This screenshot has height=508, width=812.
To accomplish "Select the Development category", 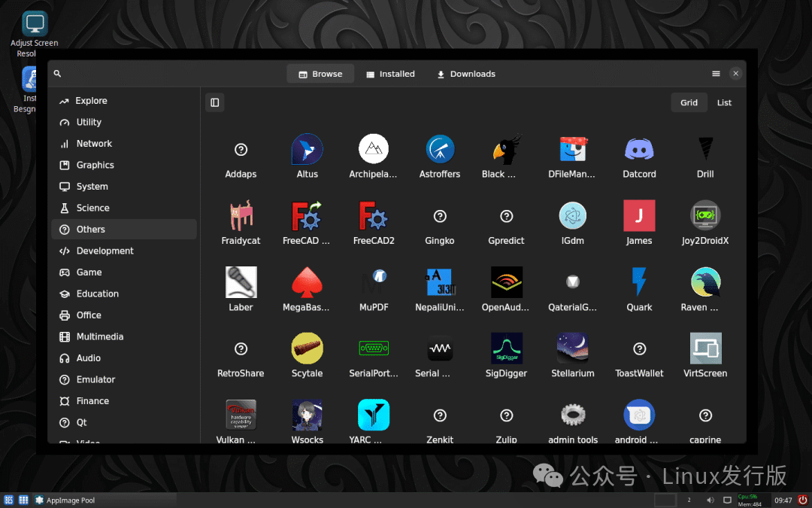I will pyautogui.click(x=103, y=251).
